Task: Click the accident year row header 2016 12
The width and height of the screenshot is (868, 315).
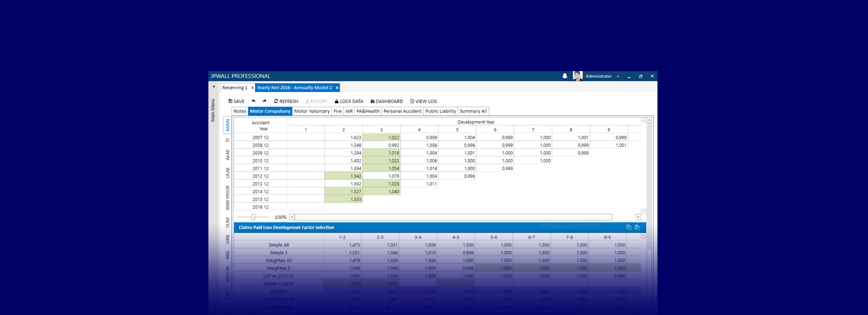Action: [x=260, y=207]
